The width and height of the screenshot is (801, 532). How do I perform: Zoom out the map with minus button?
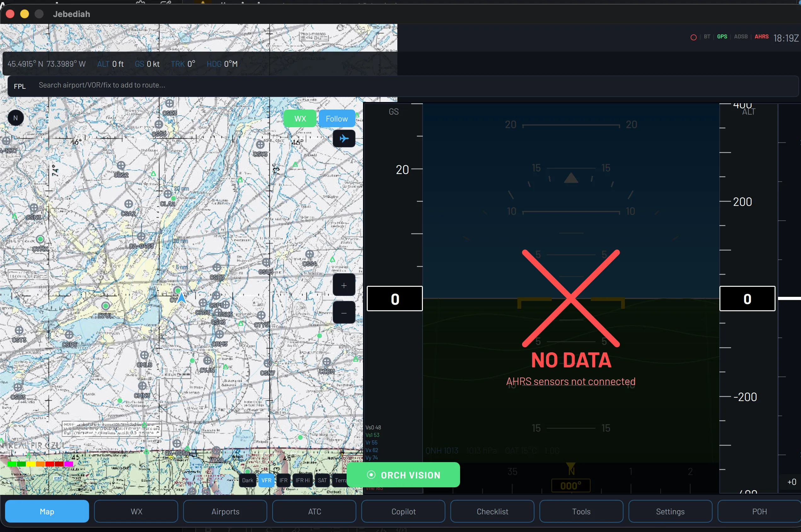344,313
